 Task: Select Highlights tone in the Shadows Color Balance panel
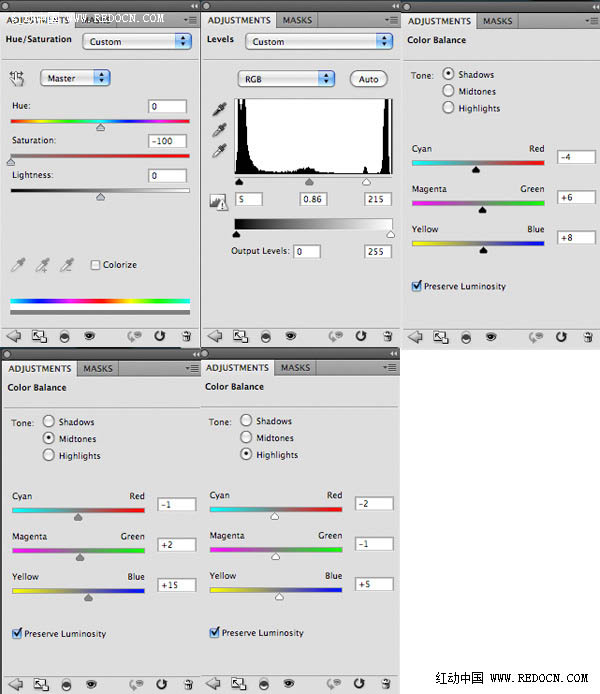click(x=448, y=108)
